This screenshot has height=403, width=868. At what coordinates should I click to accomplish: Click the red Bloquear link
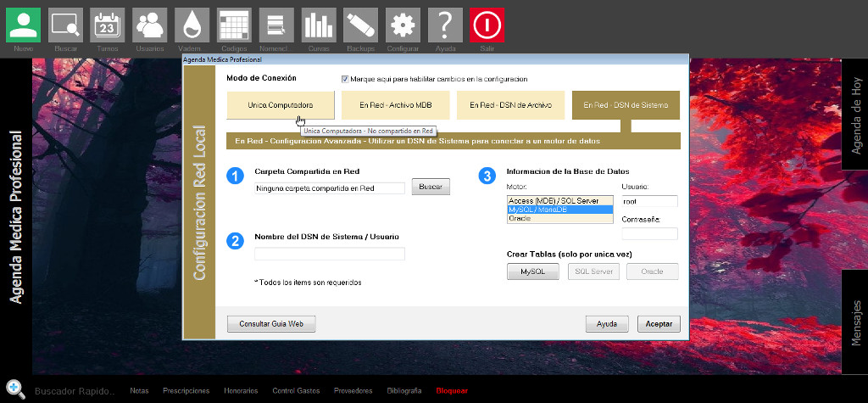452,391
